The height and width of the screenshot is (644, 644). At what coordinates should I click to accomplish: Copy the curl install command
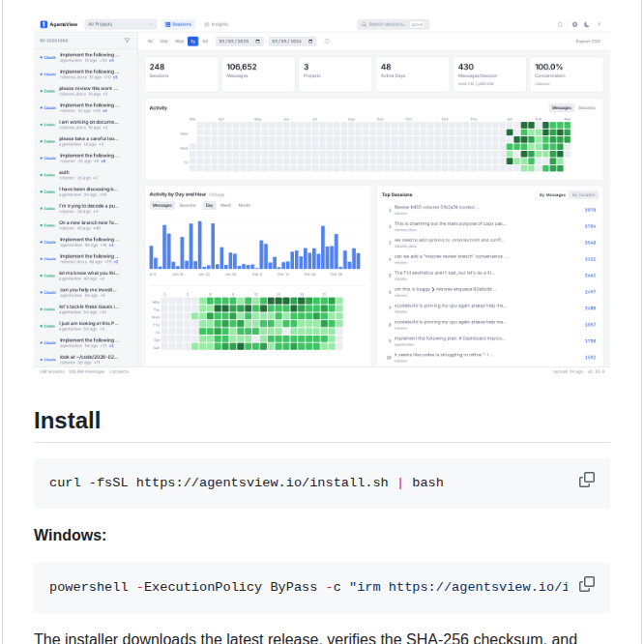coord(586,480)
